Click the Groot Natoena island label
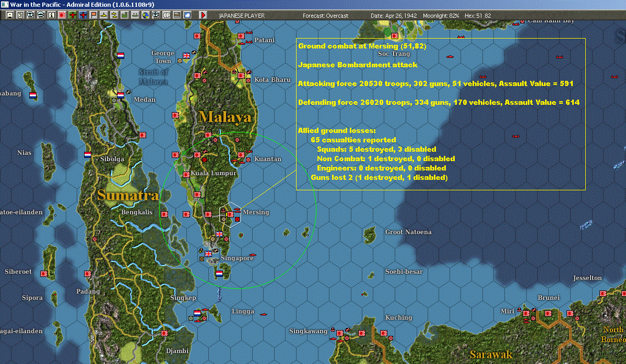The width and height of the screenshot is (626, 364). pos(408,232)
